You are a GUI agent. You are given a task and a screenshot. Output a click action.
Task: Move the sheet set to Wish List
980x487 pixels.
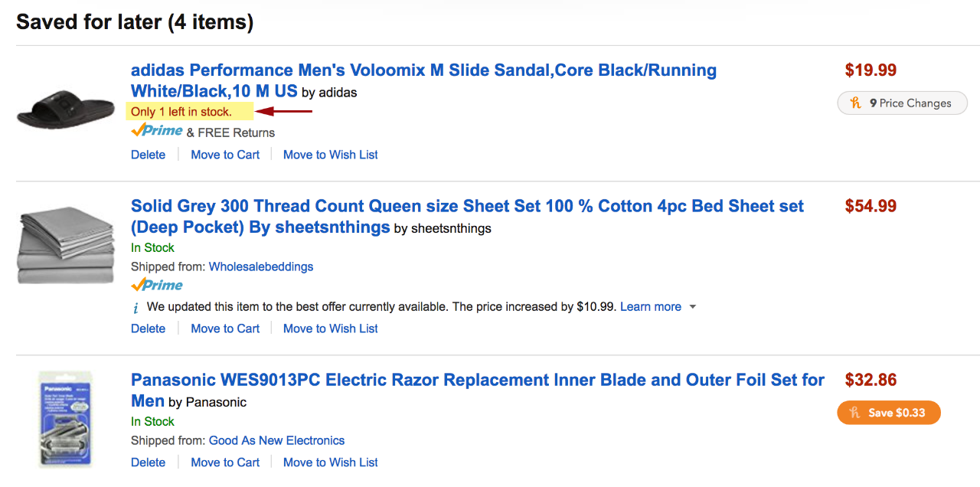[x=331, y=328]
